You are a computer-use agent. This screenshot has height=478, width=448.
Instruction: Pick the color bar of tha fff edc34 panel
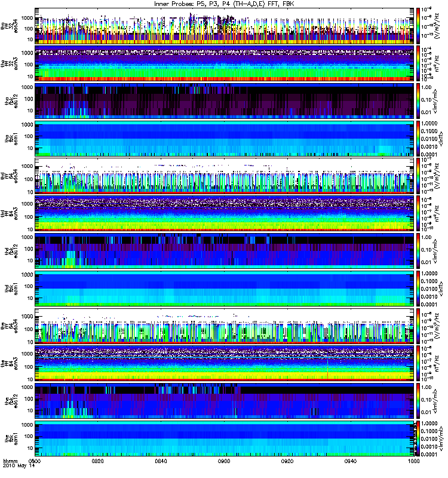coord(418,26)
